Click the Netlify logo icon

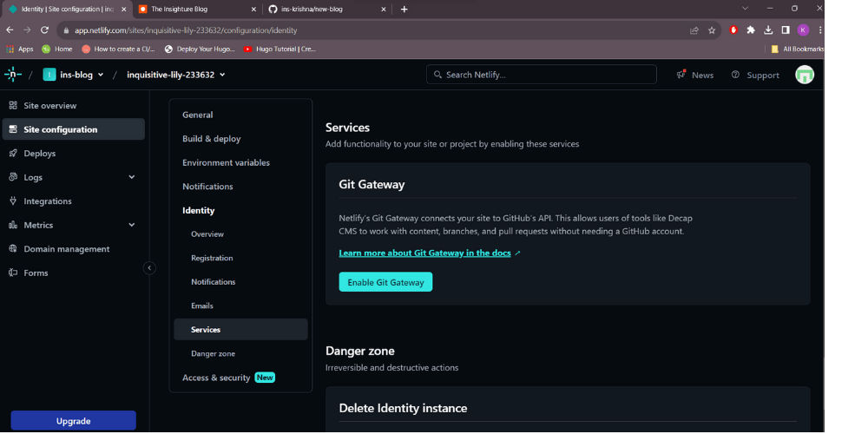[x=13, y=75]
